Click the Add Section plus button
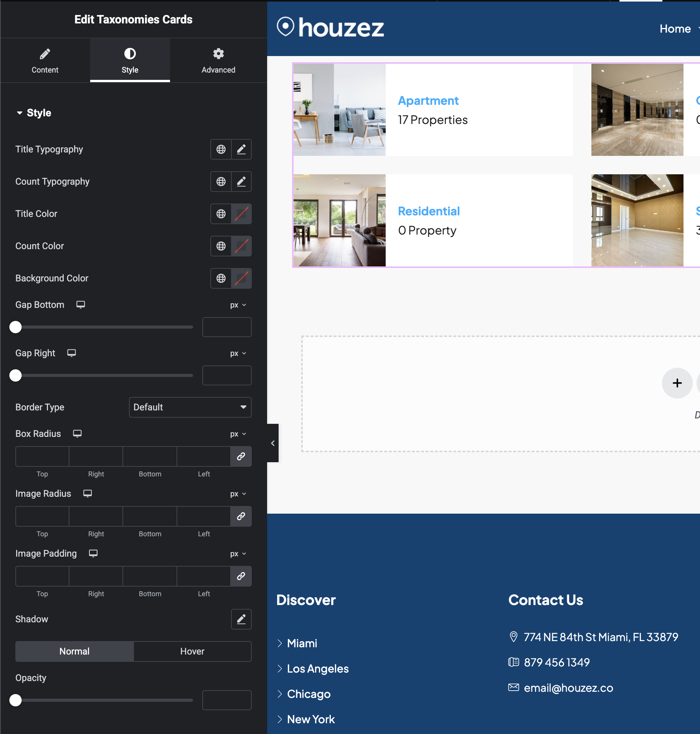Image resolution: width=700 pixels, height=734 pixels. (677, 383)
